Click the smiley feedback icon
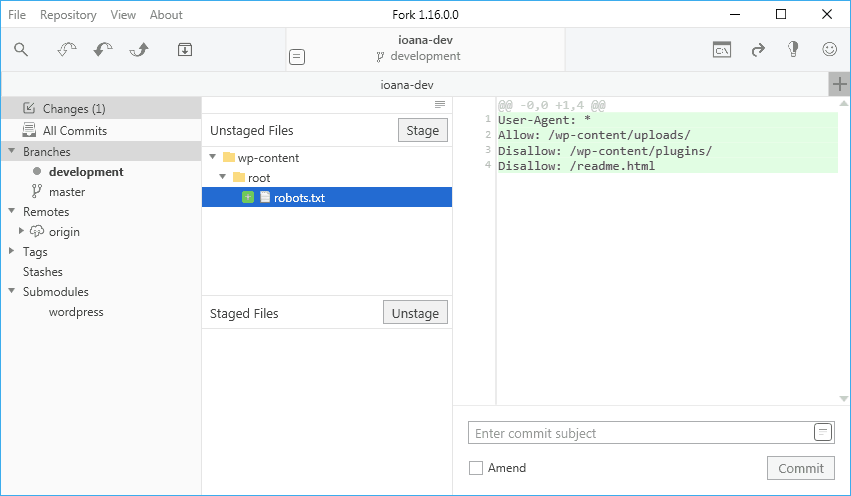Screen dimensions: 851x496 pyautogui.click(x=829, y=49)
